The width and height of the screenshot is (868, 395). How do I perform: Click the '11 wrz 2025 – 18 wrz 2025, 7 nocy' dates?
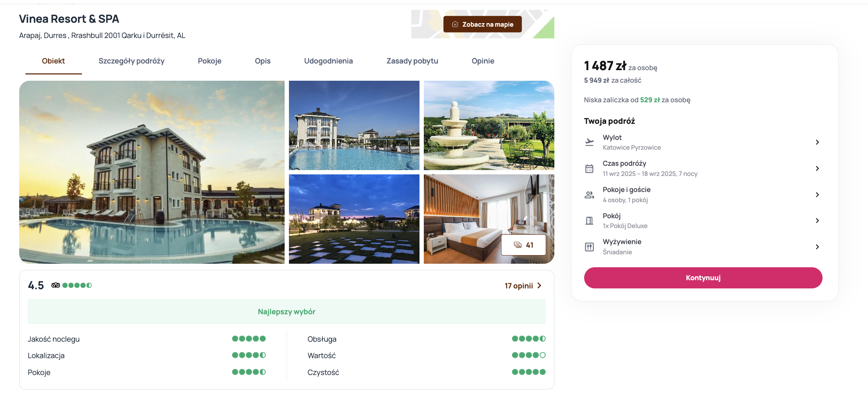click(650, 174)
